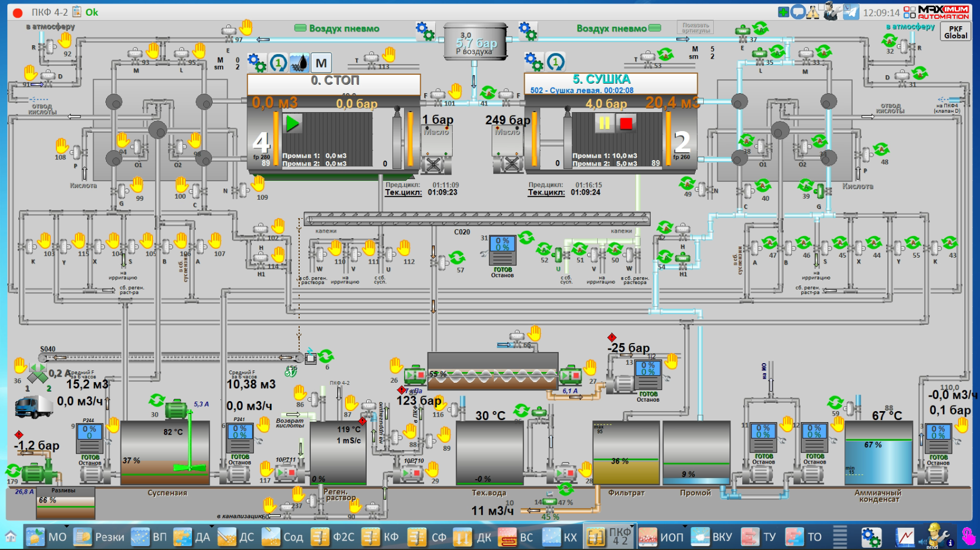Viewport: 980px width, 550px height.
Task: Open the trend chart icon in bottom bar
Action: pyautogui.click(x=905, y=537)
